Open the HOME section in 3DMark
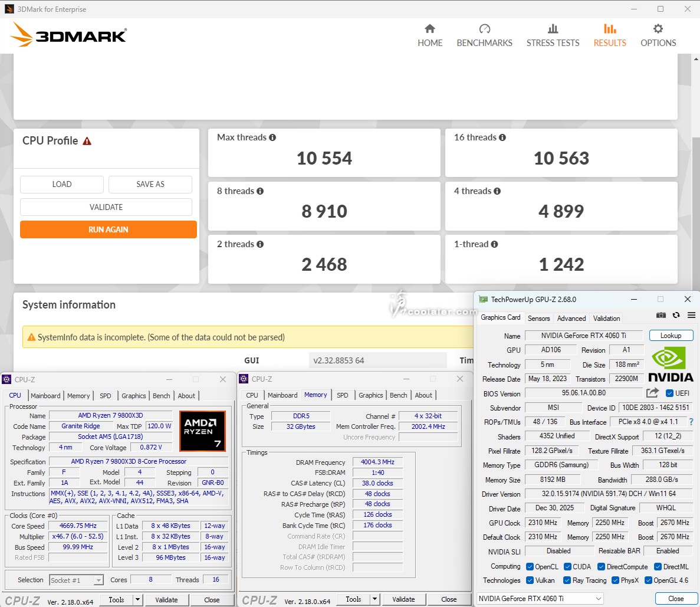This screenshot has height=607, width=700. tap(430, 35)
